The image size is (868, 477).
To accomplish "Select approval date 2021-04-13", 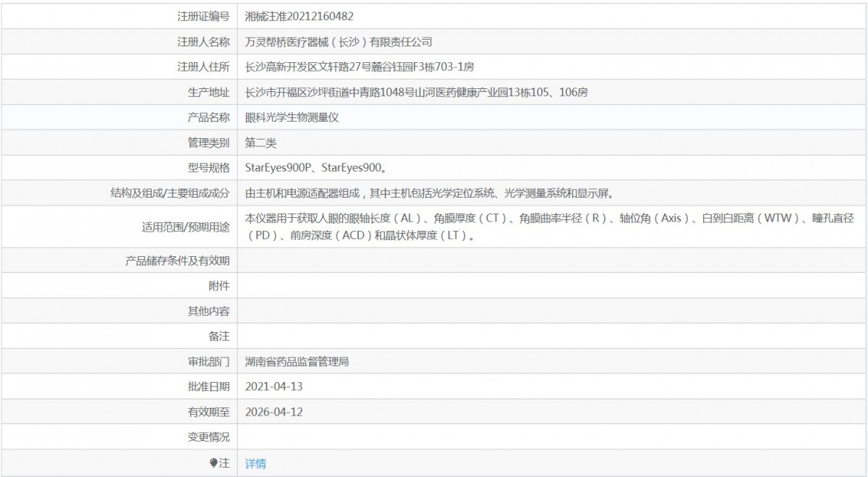I will [x=273, y=387].
